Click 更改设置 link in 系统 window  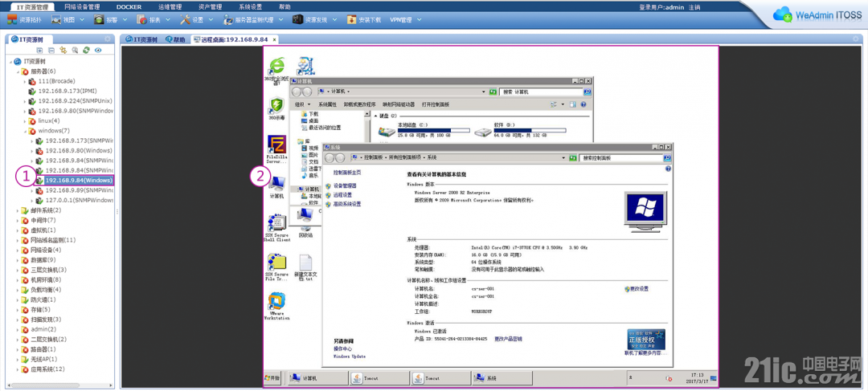tap(638, 289)
